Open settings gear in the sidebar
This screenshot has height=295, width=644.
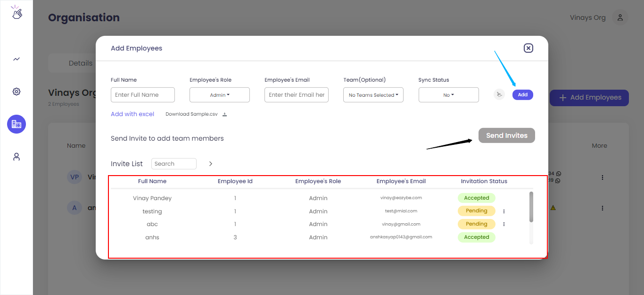click(x=17, y=92)
